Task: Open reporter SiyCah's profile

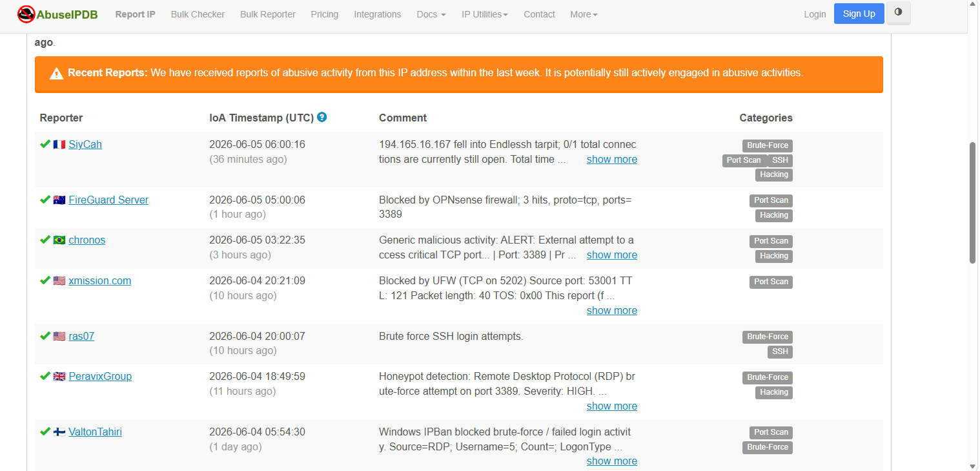Action: [x=85, y=145]
